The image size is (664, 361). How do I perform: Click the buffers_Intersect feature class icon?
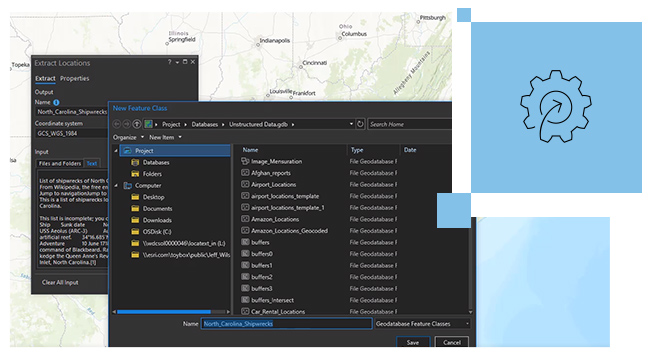[x=245, y=300]
